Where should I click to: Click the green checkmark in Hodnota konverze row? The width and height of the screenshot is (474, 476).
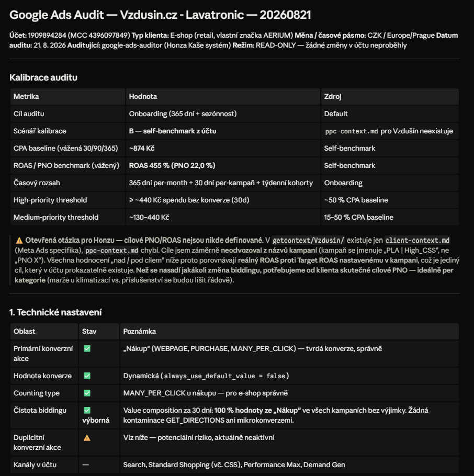click(x=87, y=376)
